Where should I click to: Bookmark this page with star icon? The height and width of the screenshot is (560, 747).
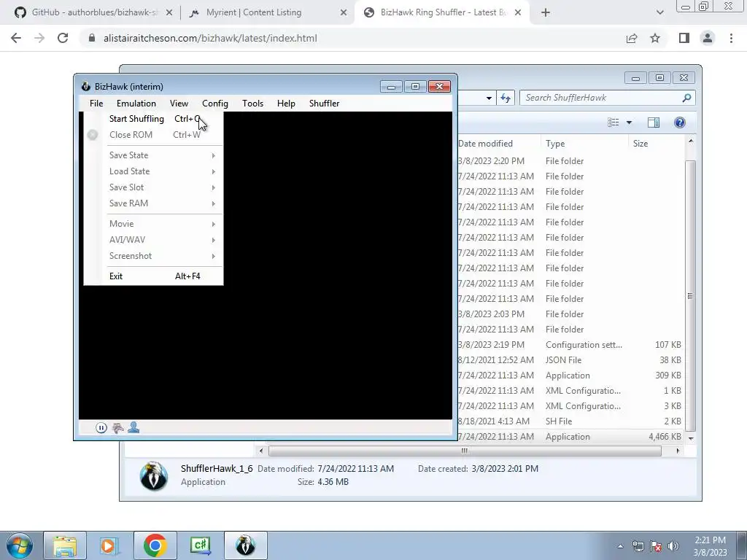pyautogui.click(x=656, y=38)
